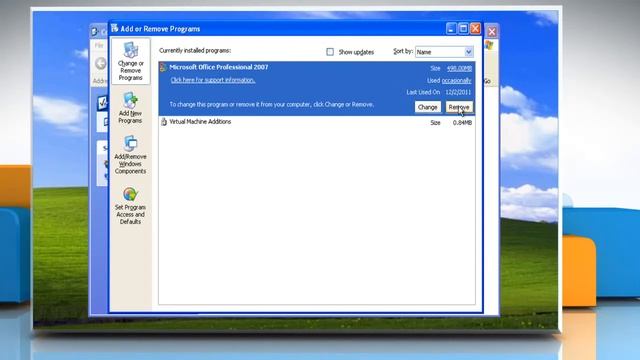The width and height of the screenshot is (640, 360).
Task: Click Microsoft Office Professional 2007 title text
Action: coord(219,67)
